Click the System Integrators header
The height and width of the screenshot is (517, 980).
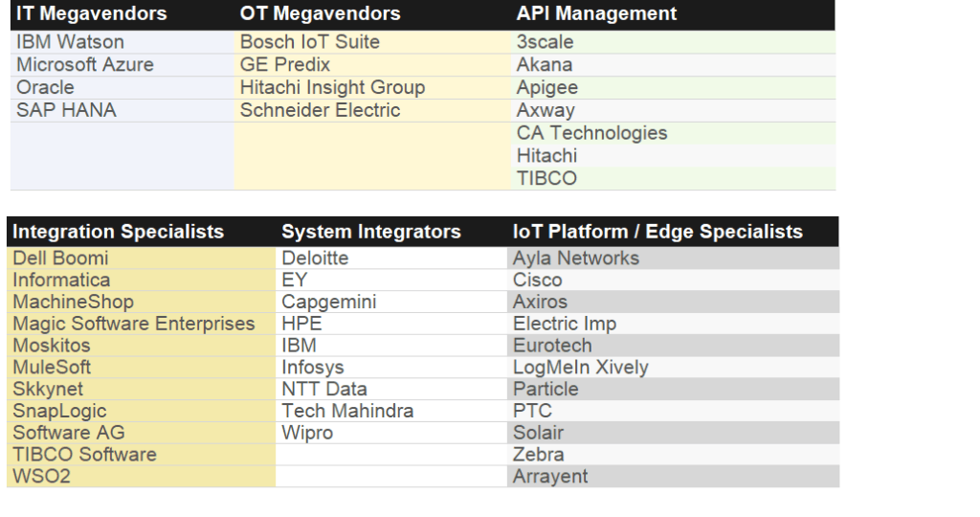(370, 232)
